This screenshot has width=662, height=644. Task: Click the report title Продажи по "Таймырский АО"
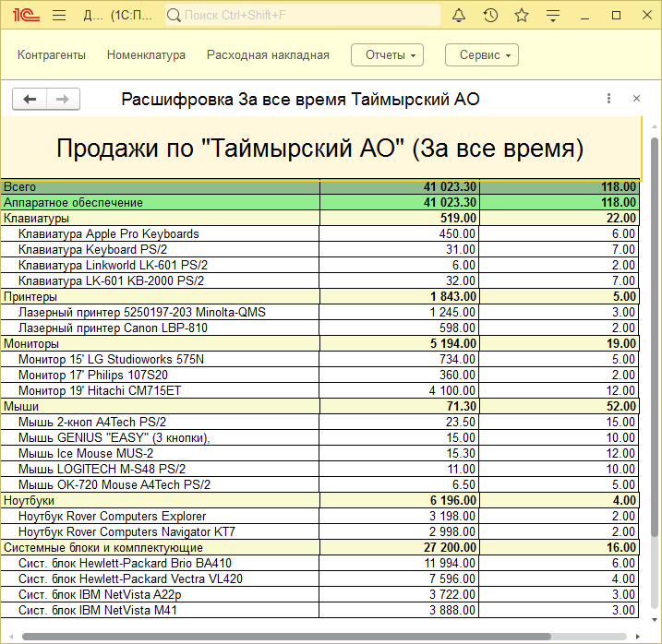click(319, 149)
